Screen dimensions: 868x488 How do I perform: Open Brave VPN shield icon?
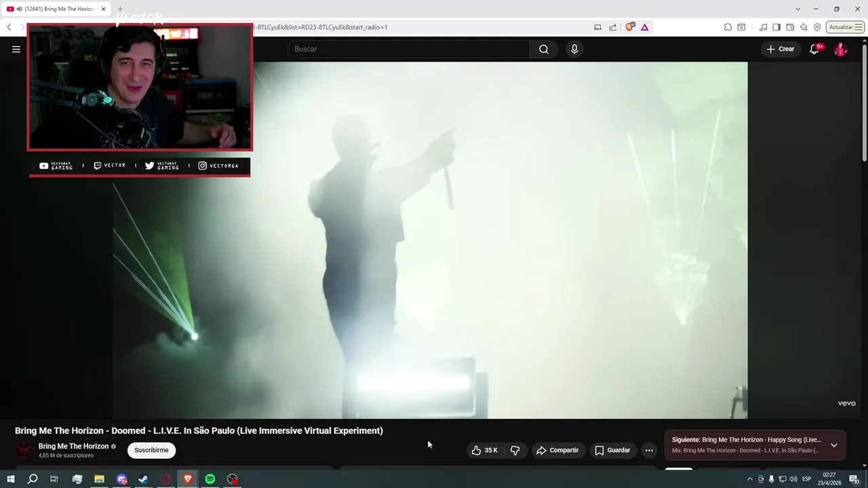click(x=817, y=27)
